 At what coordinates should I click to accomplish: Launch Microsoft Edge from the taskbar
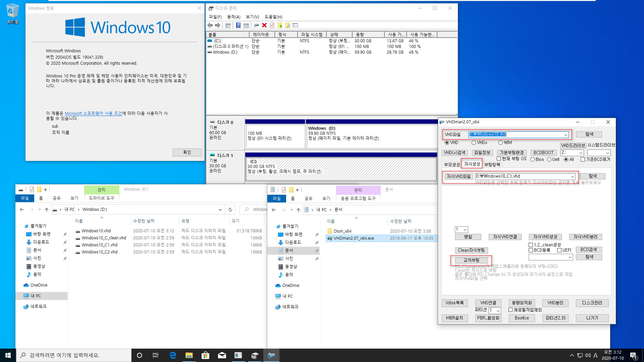[173, 355]
